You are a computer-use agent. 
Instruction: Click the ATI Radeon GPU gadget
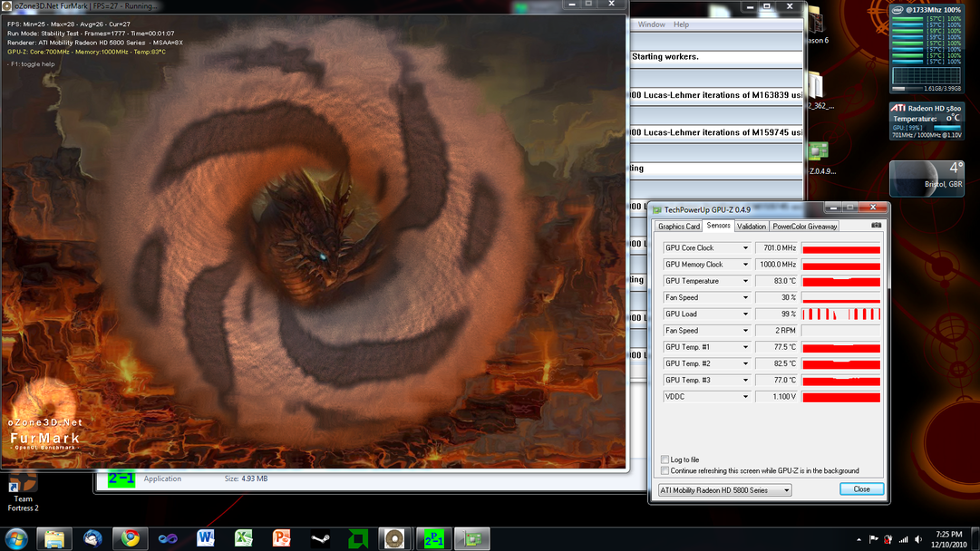(927, 121)
